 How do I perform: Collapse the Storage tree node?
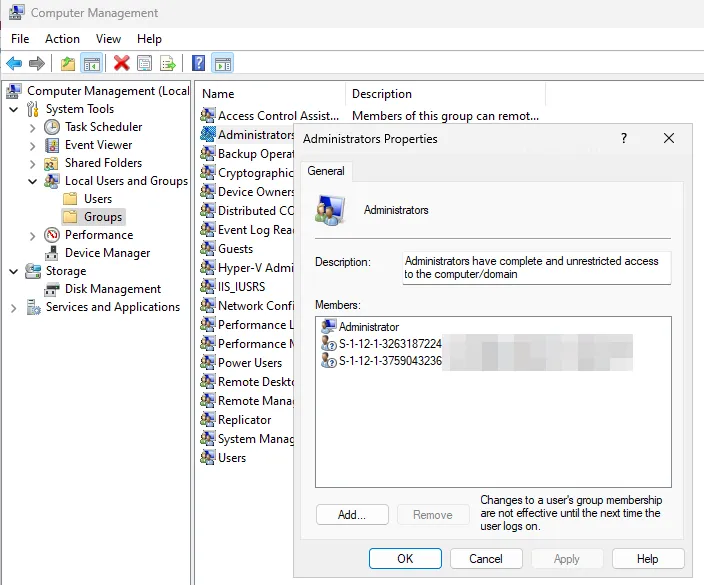14,271
